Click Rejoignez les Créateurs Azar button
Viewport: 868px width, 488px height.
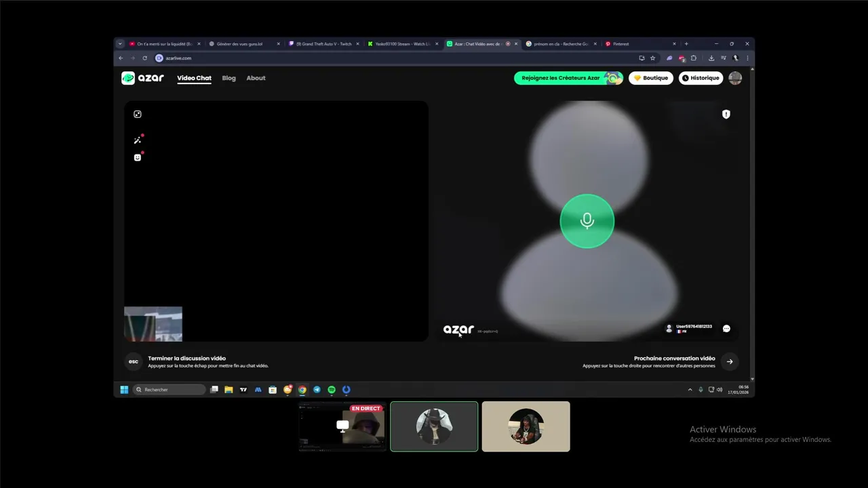[568, 78]
